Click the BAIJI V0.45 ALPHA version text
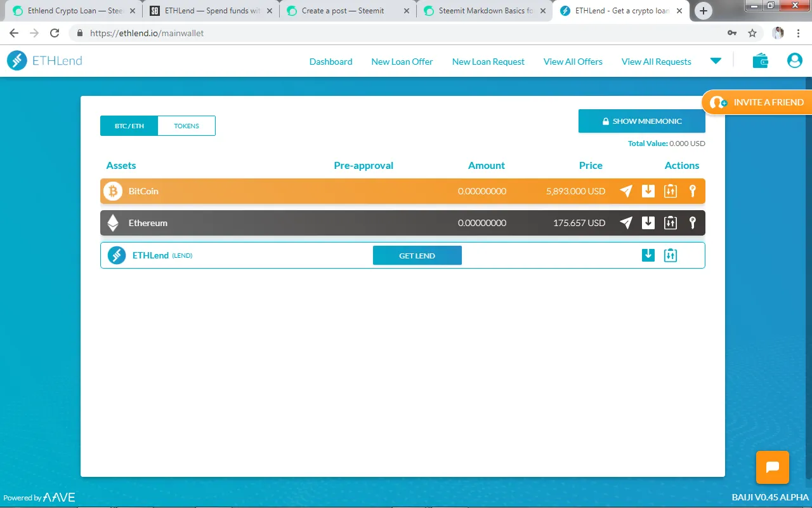The width and height of the screenshot is (812, 508). [x=770, y=498]
